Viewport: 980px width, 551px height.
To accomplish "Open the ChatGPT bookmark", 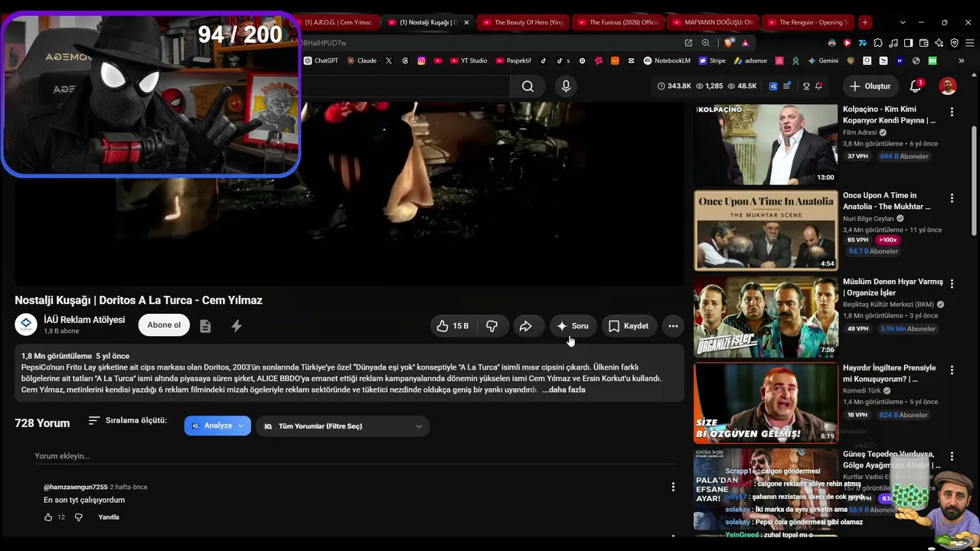I will pos(321,60).
